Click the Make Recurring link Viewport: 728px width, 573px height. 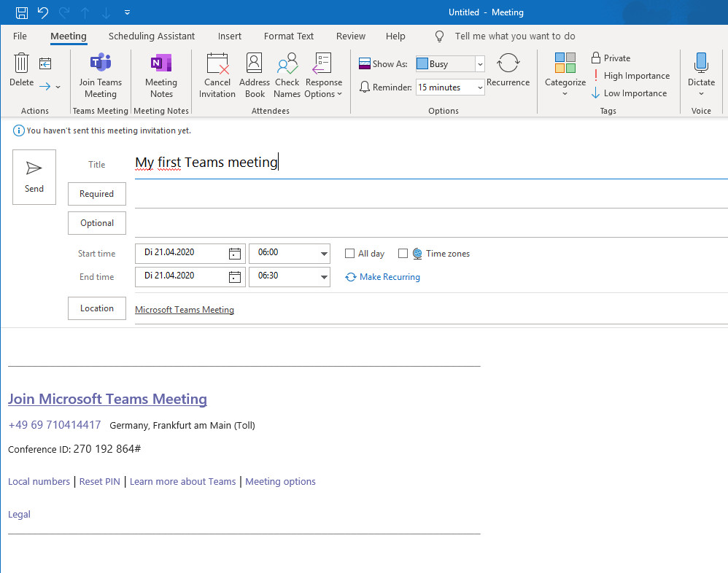(382, 277)
